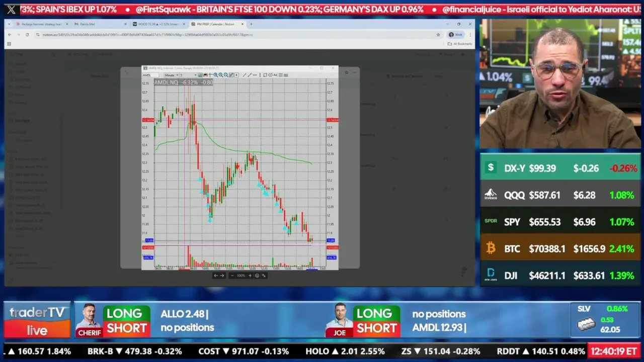
Task: Click the SPY $655.53 row
Action: 560,222
